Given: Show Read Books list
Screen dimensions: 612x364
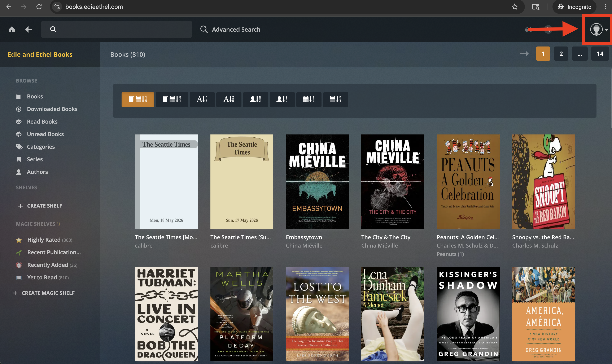Looking at the screenshot, I should [37, 122].
